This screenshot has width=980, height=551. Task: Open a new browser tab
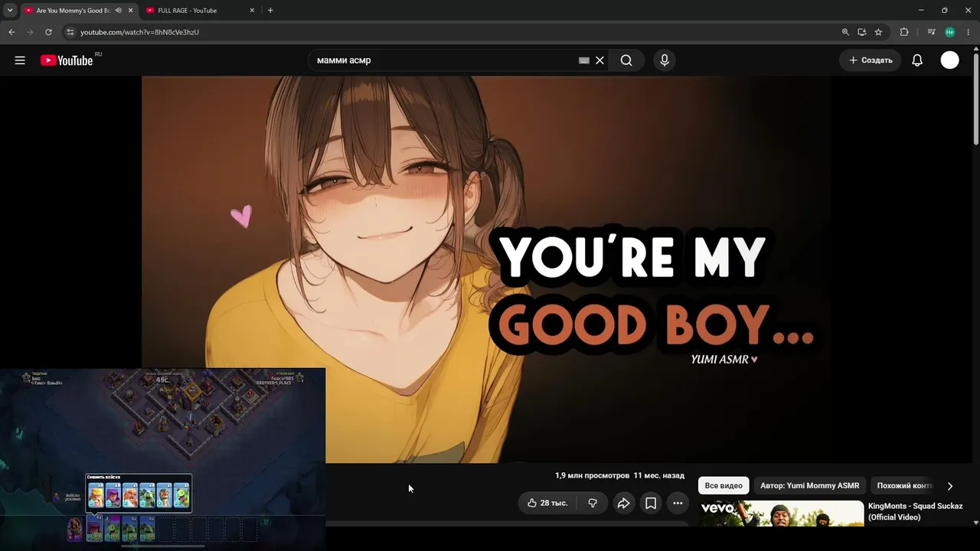tap(270, 11)
